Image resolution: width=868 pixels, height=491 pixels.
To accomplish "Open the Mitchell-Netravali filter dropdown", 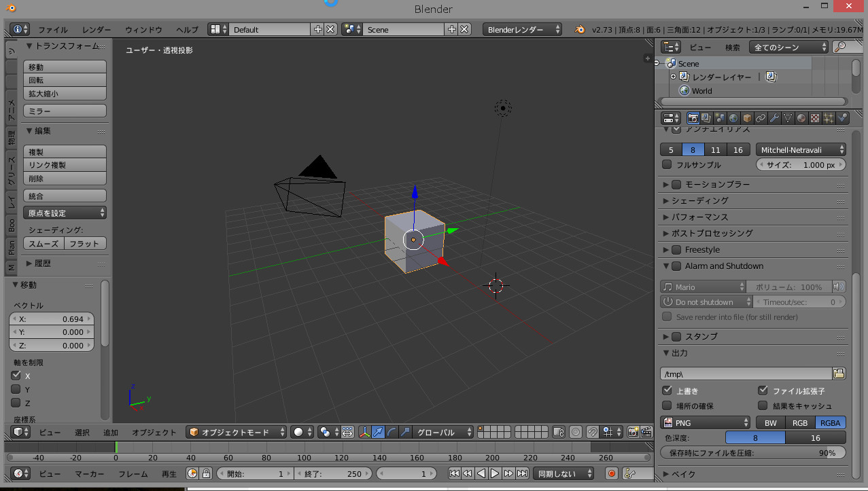I will point(801,149).
